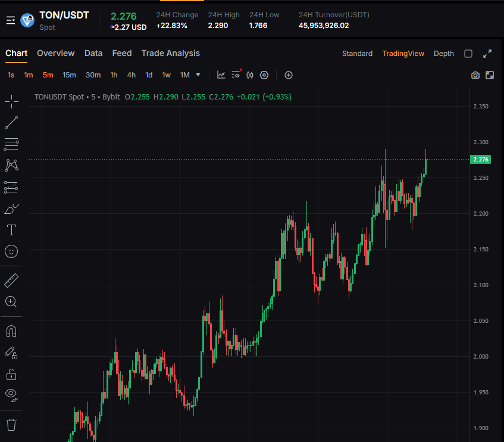Viewport: 504px width, 442px height.
Task: Click the 24H Low value 1.766
Action: [258, 26]
